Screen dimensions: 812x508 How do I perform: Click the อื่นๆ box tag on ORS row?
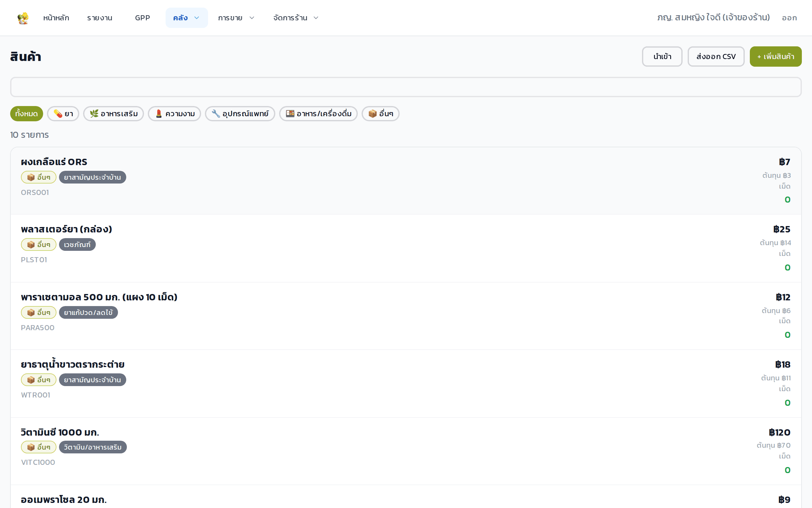click(39, 177)
